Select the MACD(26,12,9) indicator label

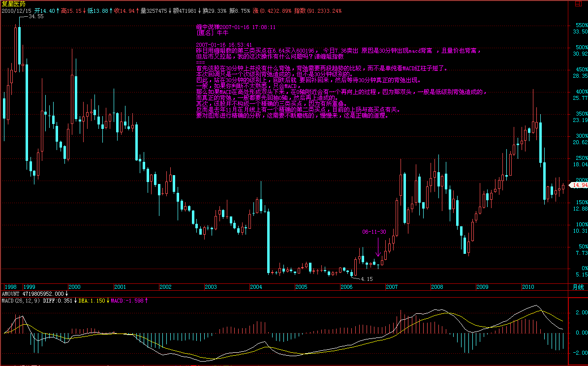tap(21, 300)
